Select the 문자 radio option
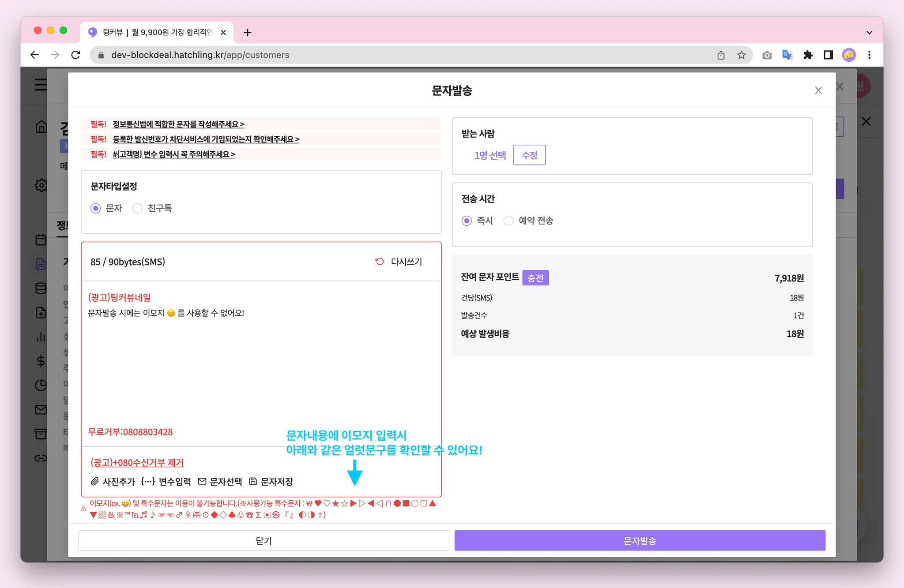 pos(96,208)
